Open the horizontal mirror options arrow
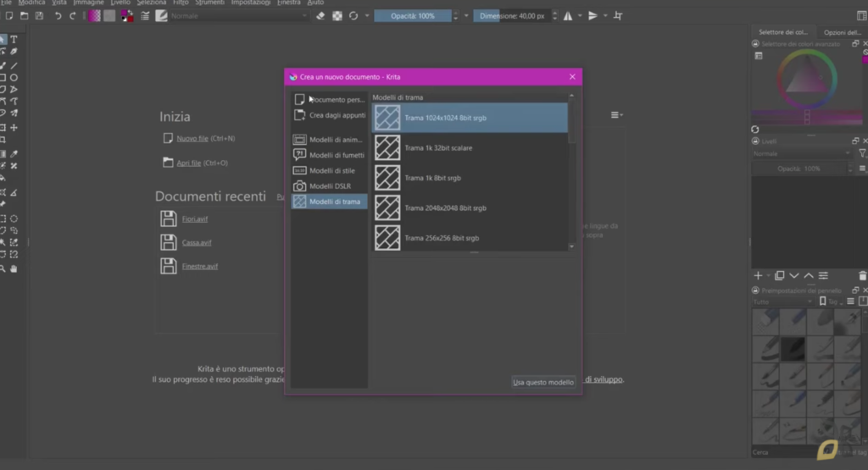Image resolution: width=868 pixels, height=470 pixels. tap(580, 16)
